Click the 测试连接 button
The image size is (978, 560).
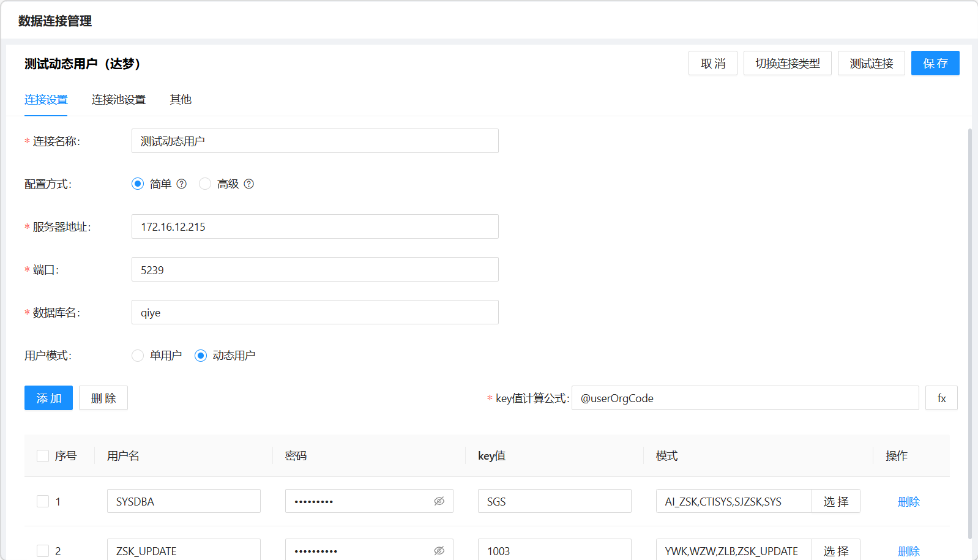[871, 63]
